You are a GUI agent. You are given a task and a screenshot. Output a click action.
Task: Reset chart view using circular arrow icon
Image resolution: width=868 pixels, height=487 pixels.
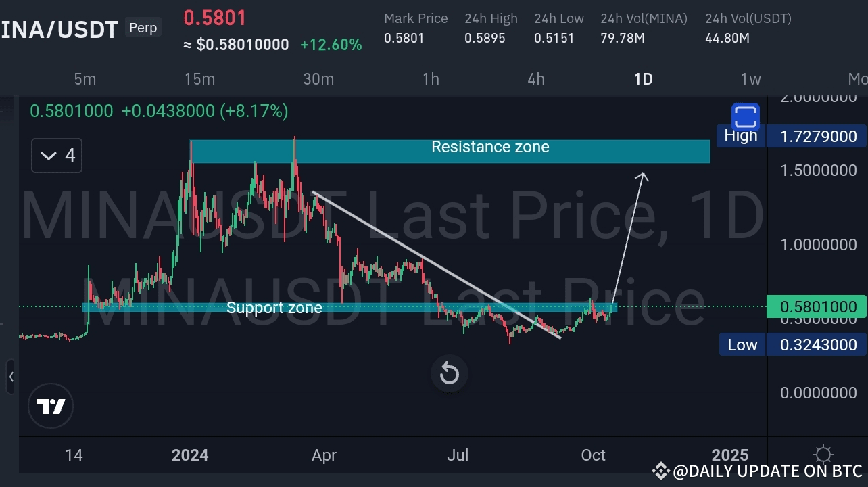[449, 373]
